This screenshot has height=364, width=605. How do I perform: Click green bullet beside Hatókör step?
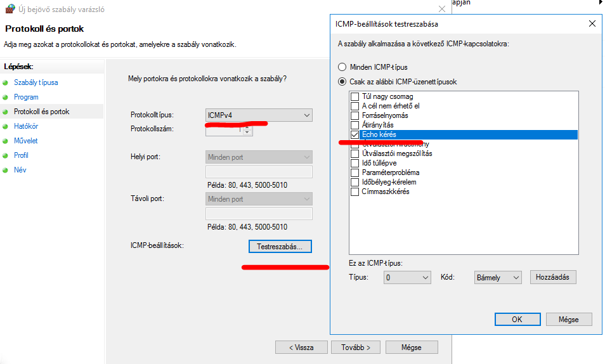pos(6,127)
